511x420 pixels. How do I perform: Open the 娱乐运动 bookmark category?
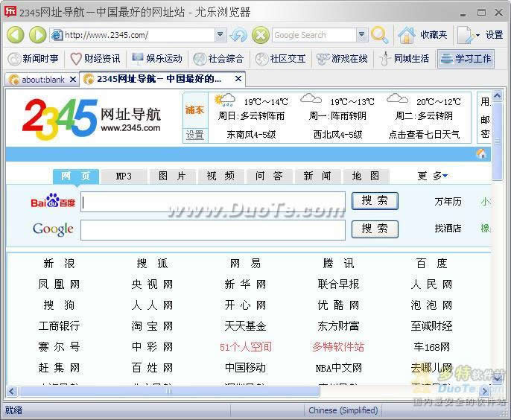point(156,59)
